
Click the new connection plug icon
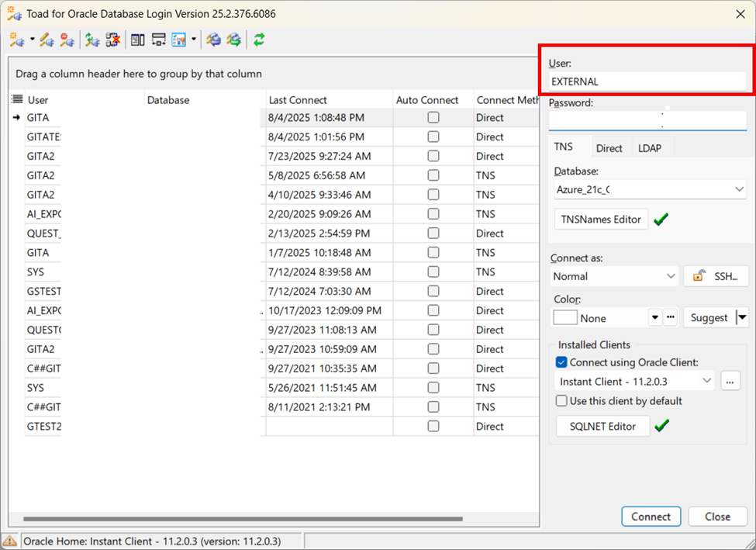[16, 40]
